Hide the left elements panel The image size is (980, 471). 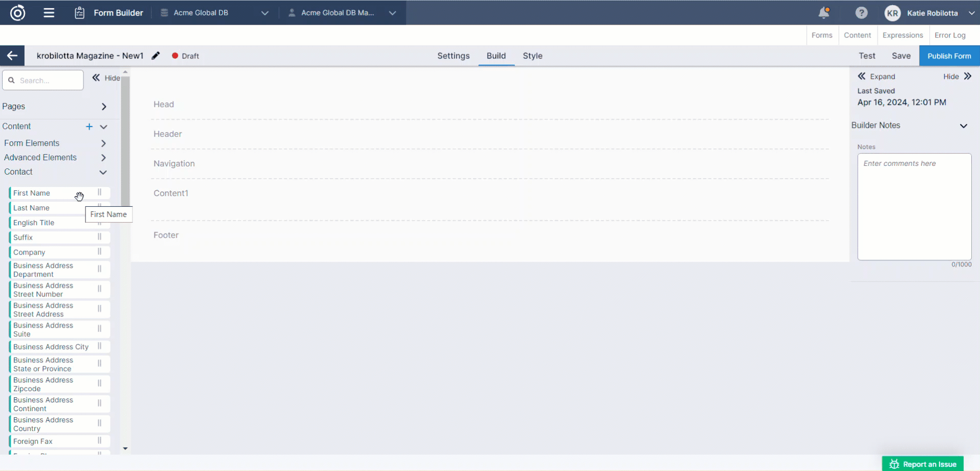pyautogui.click(x=106, y=78)
